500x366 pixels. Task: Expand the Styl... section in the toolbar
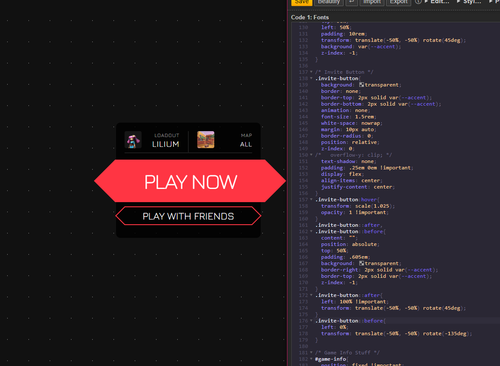click(469, 2)
